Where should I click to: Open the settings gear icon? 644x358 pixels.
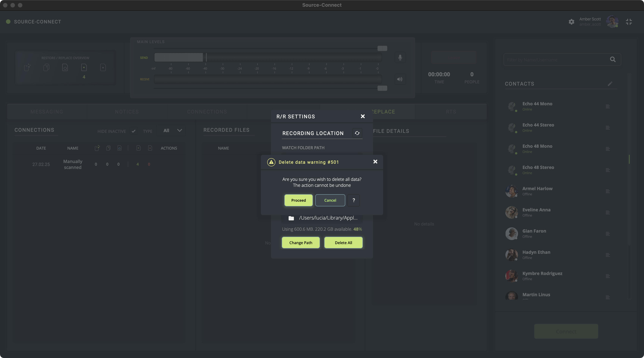point(571,22)
